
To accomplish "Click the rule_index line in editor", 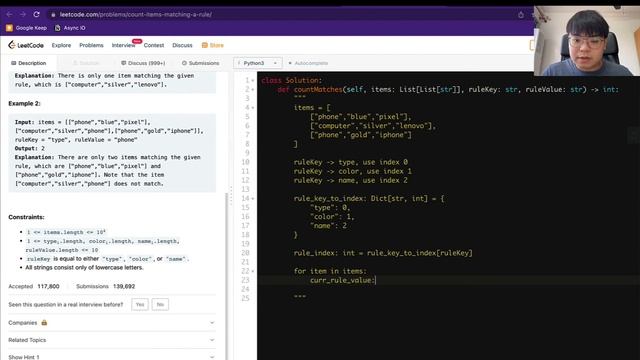I will click(x=383, y=253).
